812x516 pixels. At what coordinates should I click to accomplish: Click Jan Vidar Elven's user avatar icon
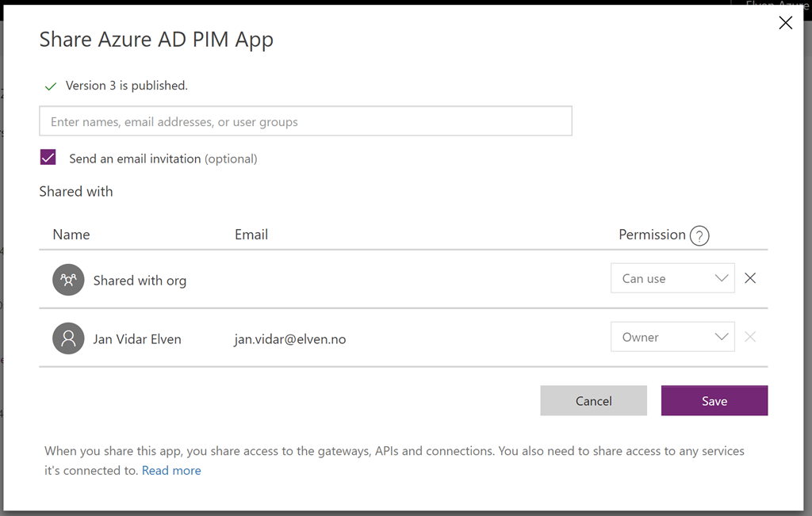[x=68, y=338]
